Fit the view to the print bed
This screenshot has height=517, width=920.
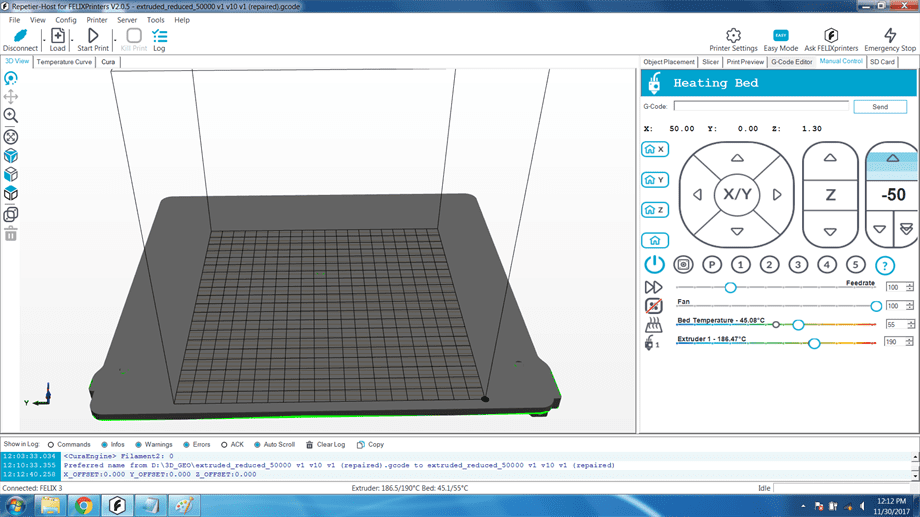point(11,137)
